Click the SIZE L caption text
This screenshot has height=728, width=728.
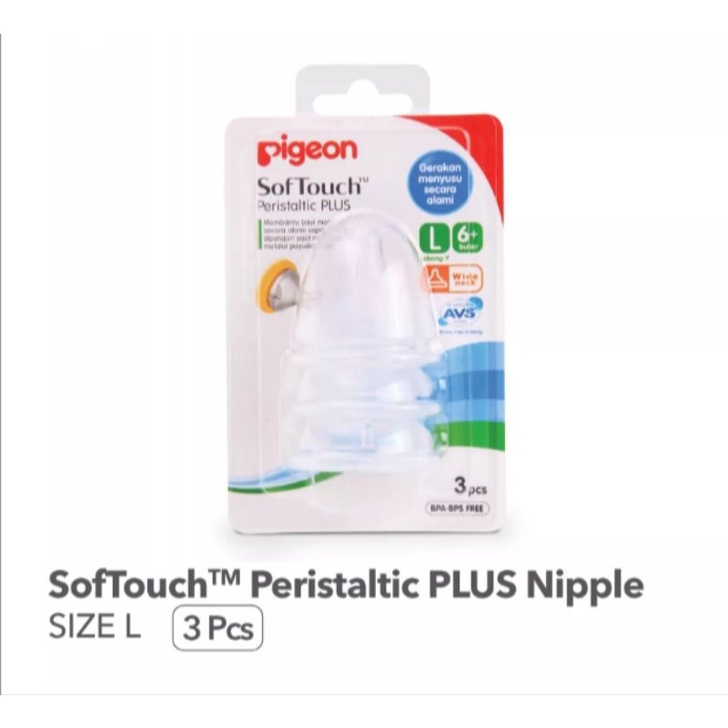pos(95,627)
